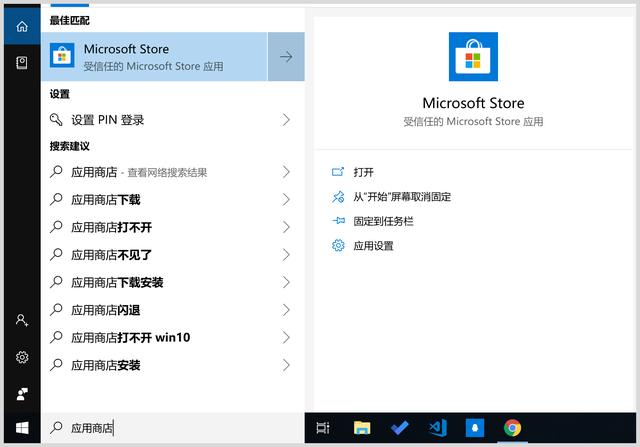Expand the chevron for 应用商店下载

pos(286,199)
